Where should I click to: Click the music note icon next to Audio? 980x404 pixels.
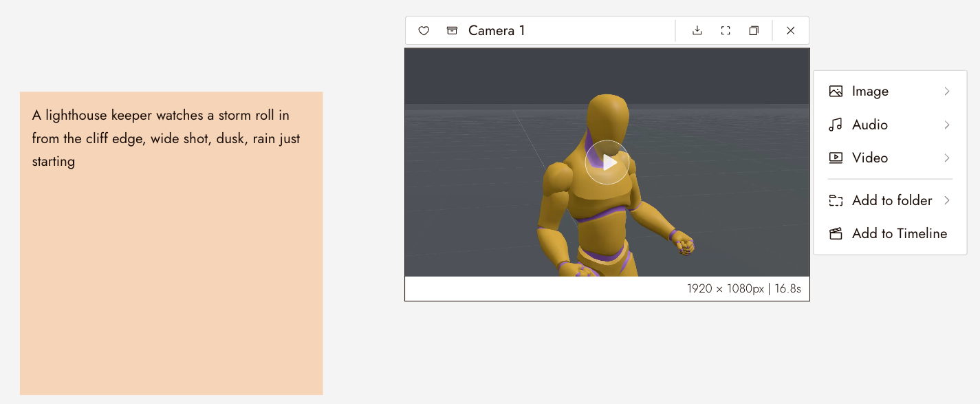(836, 125)
